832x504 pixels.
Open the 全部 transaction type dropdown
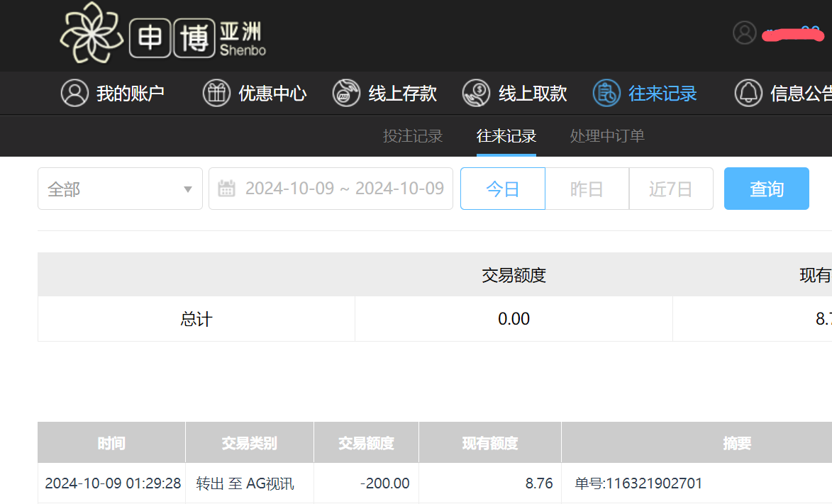point(120,188)
